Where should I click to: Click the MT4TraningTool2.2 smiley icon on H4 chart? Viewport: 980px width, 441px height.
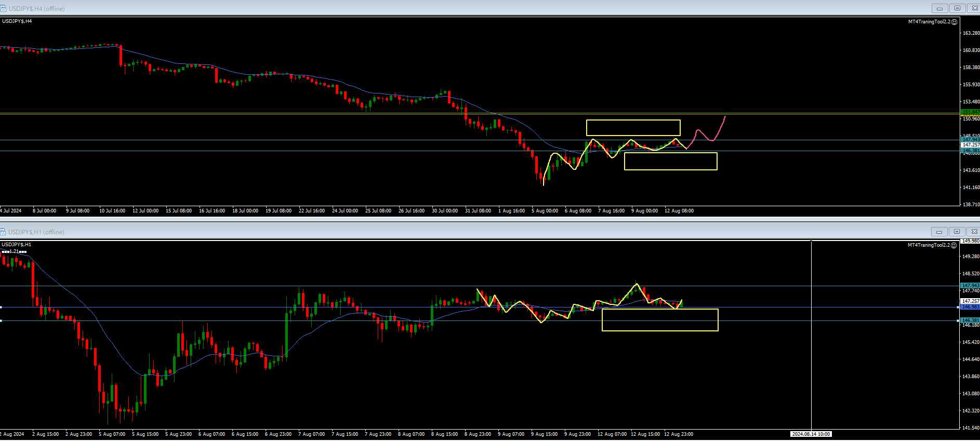pyautogui.click(x=954, y=22)
